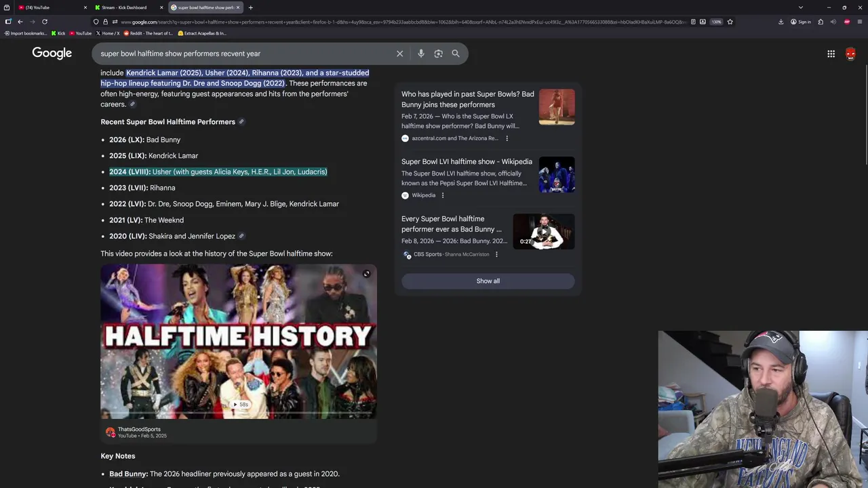This screenshot has height=488, width=868.
Task: Open tracking protection shield icon
Action: [96, 22]
